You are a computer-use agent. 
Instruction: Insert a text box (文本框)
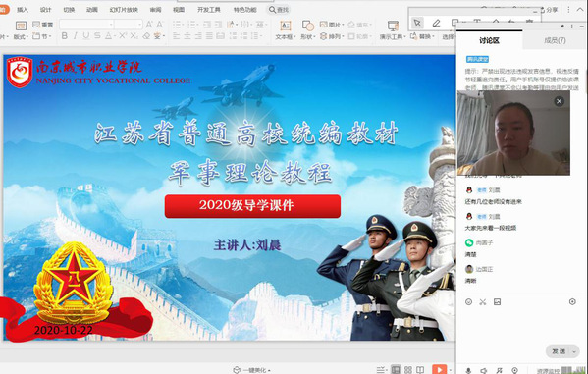(286, 30)
